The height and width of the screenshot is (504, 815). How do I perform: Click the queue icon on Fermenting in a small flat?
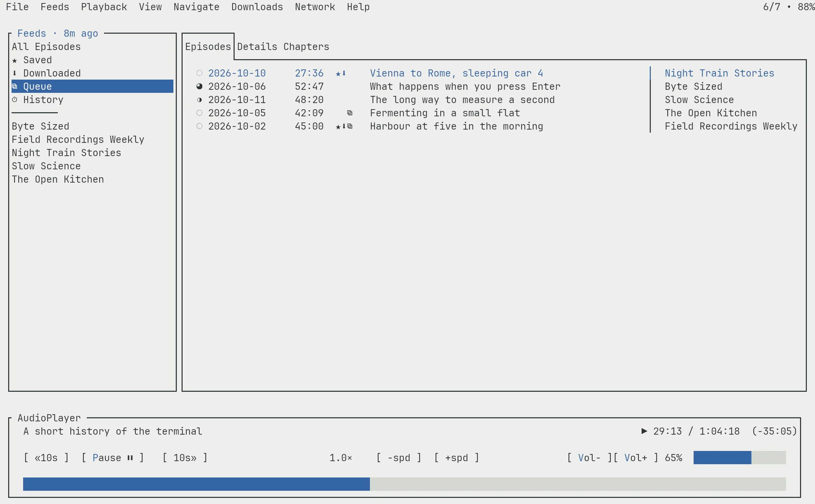350,113
